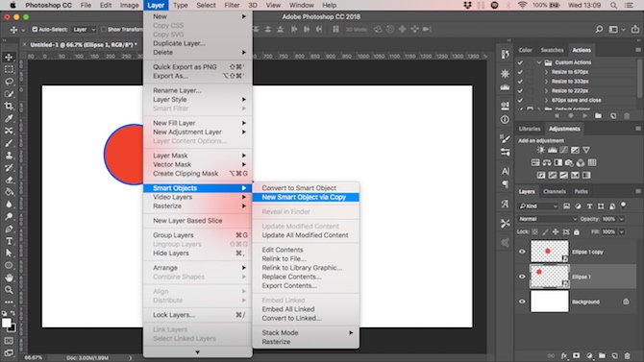This screenshot has height=362, width=644.
Task: Click the Ellipse 1 copy layer thumbnail
Action: pyautogui.click(x=549, y=252)
